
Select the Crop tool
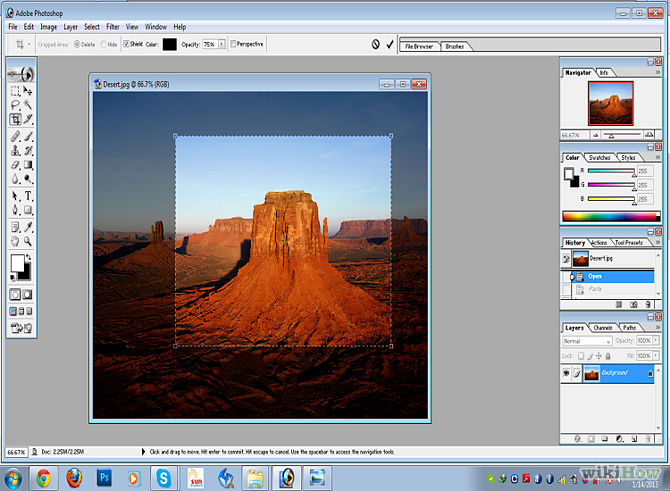15,119
